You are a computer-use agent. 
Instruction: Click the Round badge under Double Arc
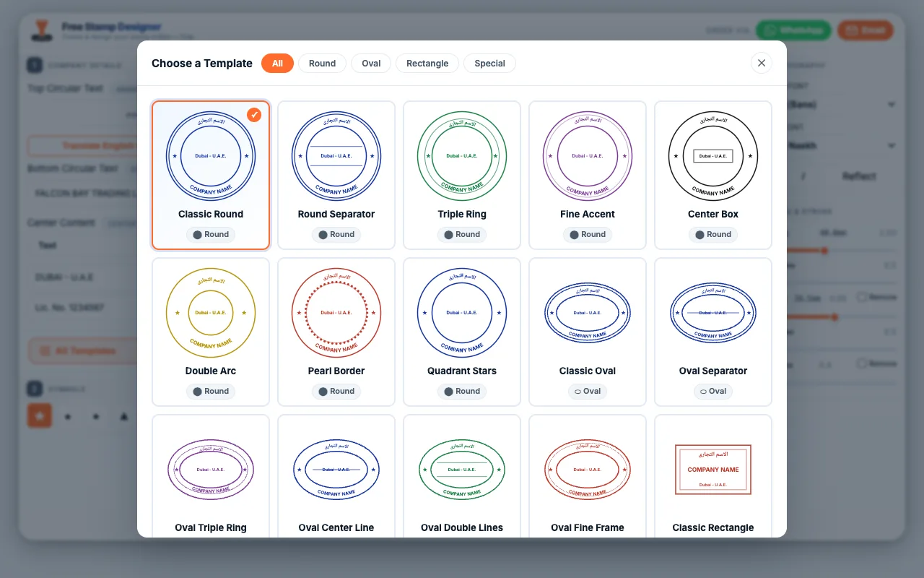pos(211,391)
